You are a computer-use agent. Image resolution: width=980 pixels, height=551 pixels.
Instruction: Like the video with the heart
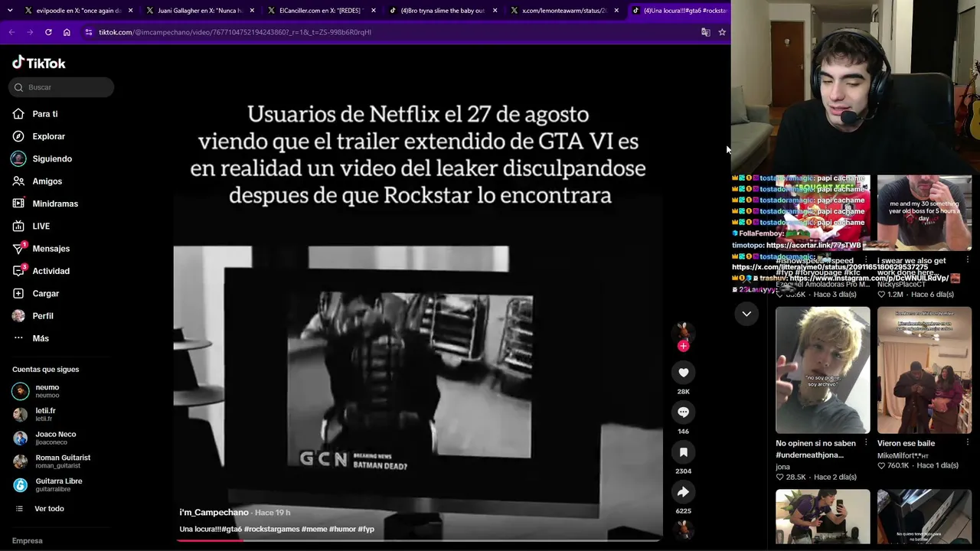tap(684, 373)
